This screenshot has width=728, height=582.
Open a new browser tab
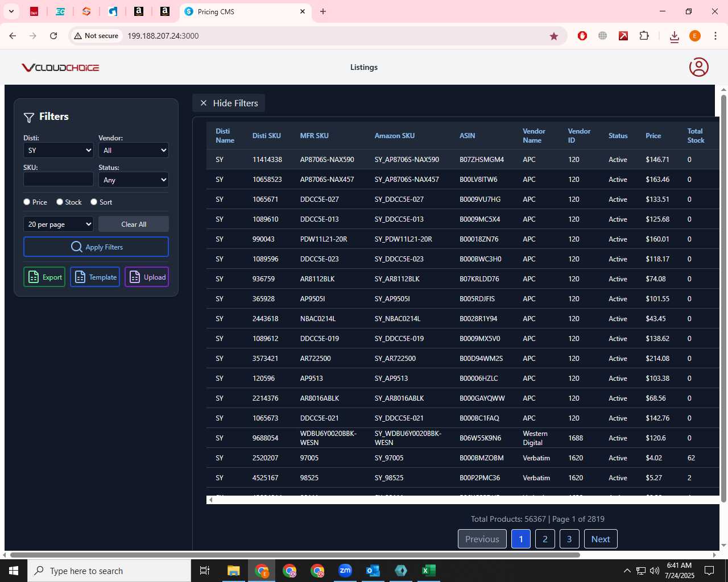click(323, 11)
